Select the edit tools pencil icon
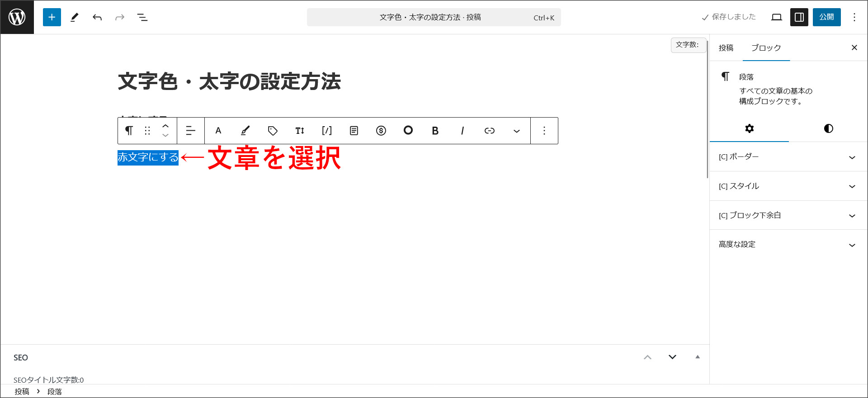This screenshot has width=868, height=398. (x=75, y=17)
